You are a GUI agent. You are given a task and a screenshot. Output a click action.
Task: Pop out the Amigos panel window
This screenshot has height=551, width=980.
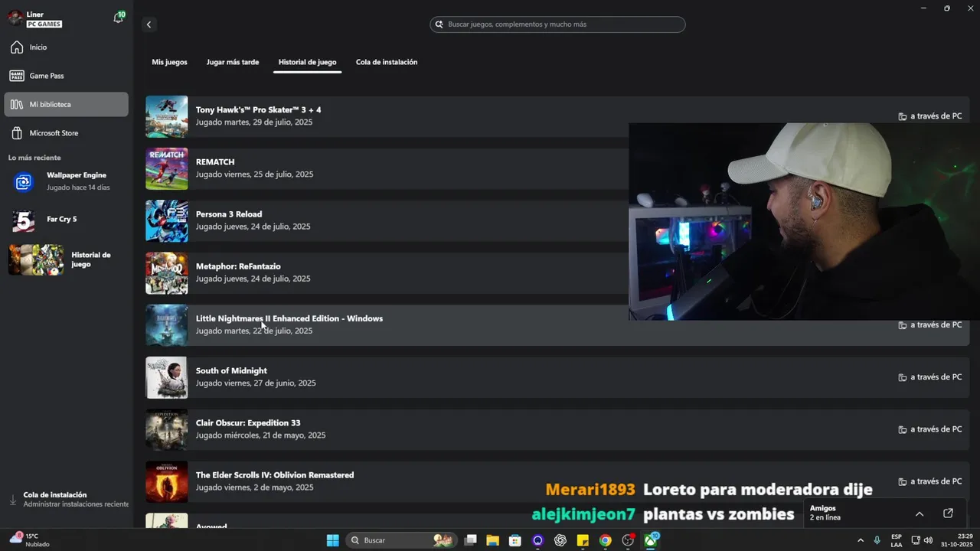(948, 514)
